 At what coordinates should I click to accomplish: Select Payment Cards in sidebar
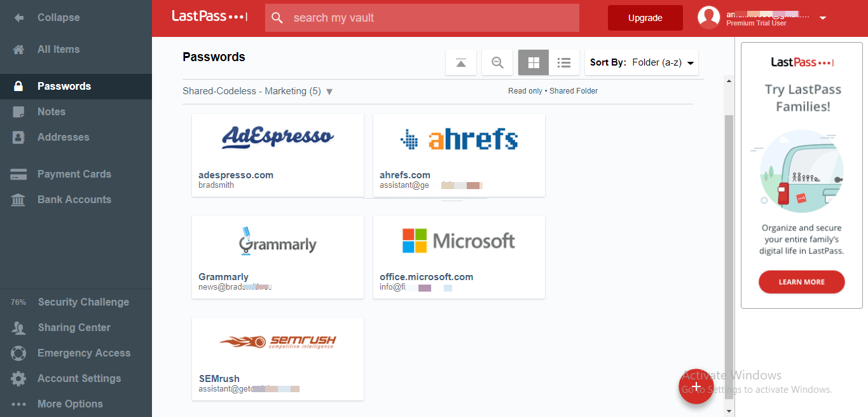click(74, 174)
